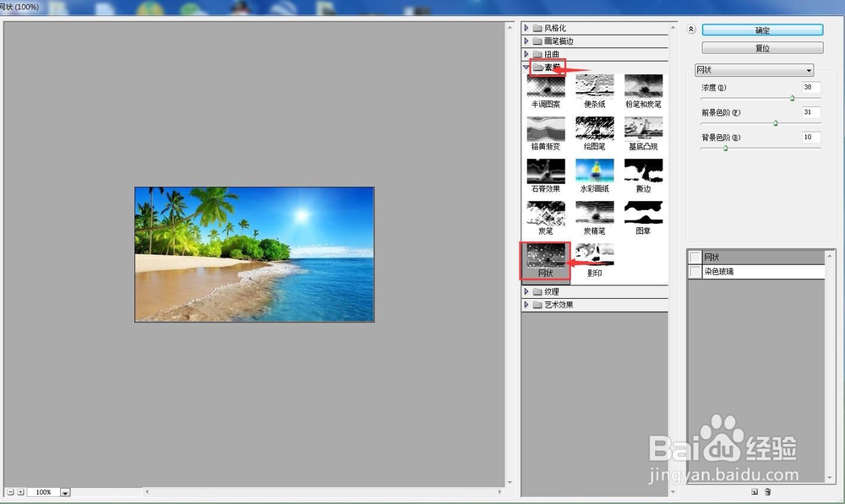845x504 pixels.
Task: Click filter list scrollbar down arrow
Action: [673, 491]
